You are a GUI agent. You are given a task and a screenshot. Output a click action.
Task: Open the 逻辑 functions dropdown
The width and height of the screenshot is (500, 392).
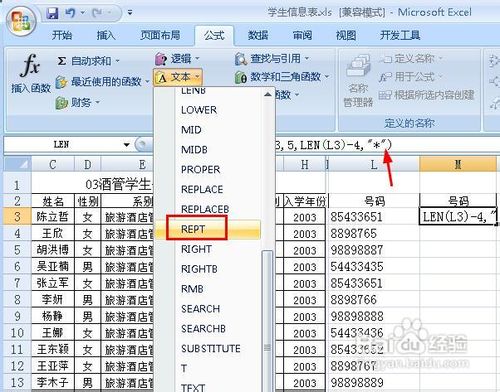(x=177, y=59)
